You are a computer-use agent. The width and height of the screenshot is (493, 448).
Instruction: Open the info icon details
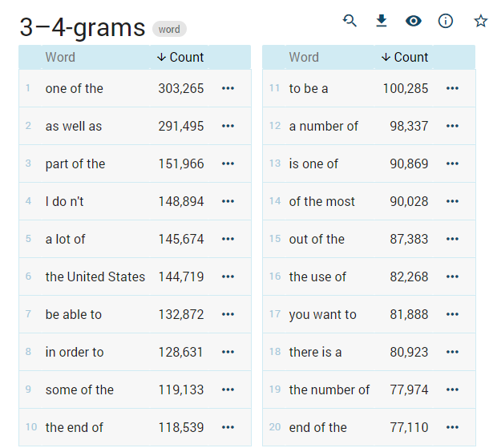(x=446, y=21)
